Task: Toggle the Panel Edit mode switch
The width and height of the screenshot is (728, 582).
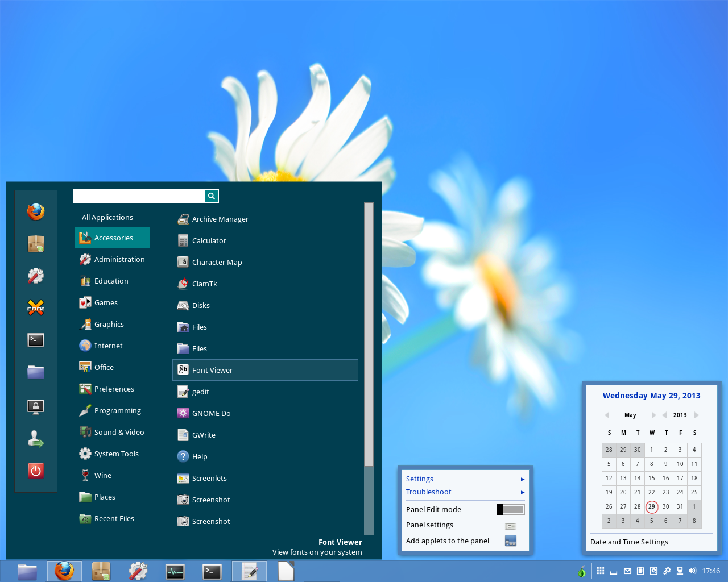Action: pyautogui.click(x=510, y=510)
